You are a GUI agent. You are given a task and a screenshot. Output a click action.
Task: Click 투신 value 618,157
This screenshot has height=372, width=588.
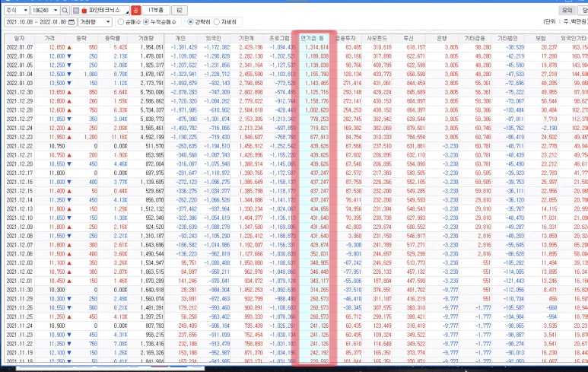[x=416, y=47]
